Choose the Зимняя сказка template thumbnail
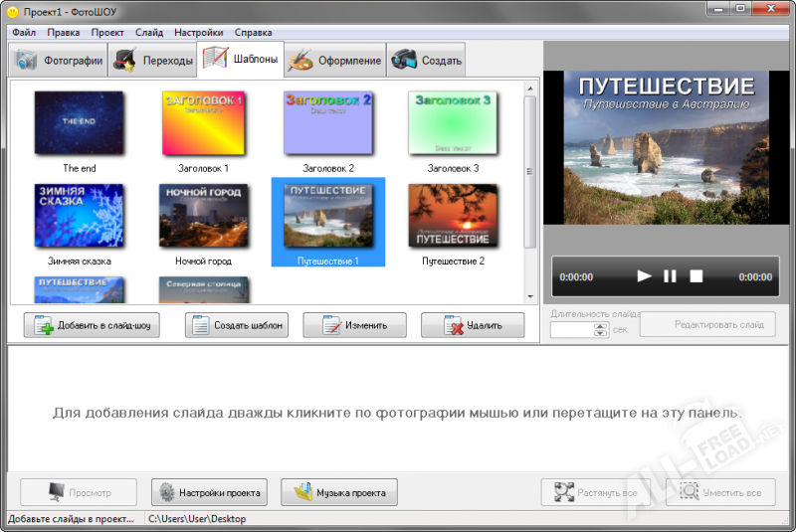Screen dimensions: 796x532 80,216
